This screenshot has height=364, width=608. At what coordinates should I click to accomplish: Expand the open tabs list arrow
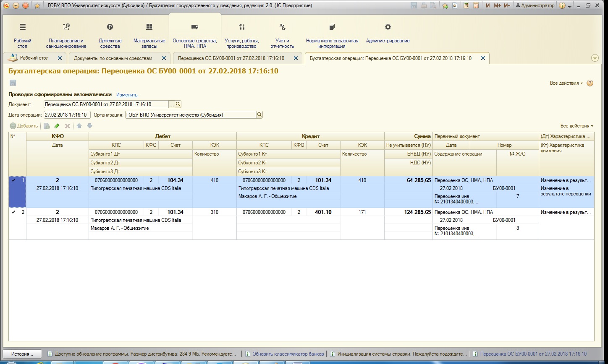click(595, 58)
